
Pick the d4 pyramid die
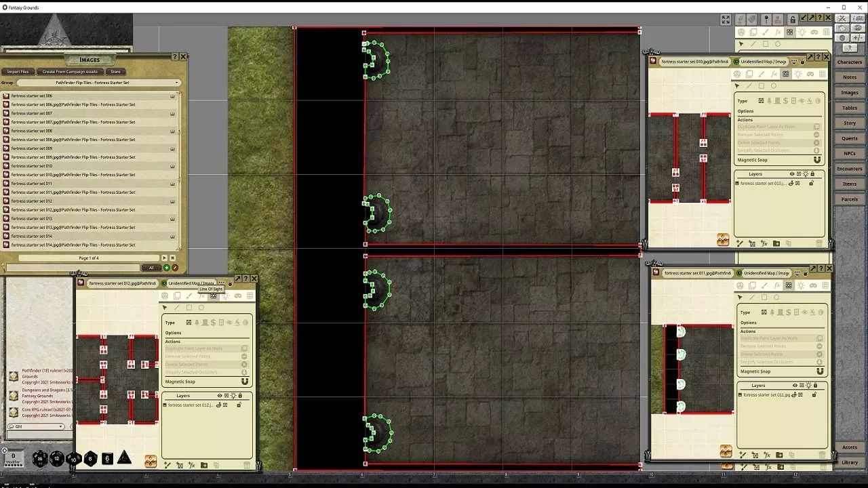point(124,458)
